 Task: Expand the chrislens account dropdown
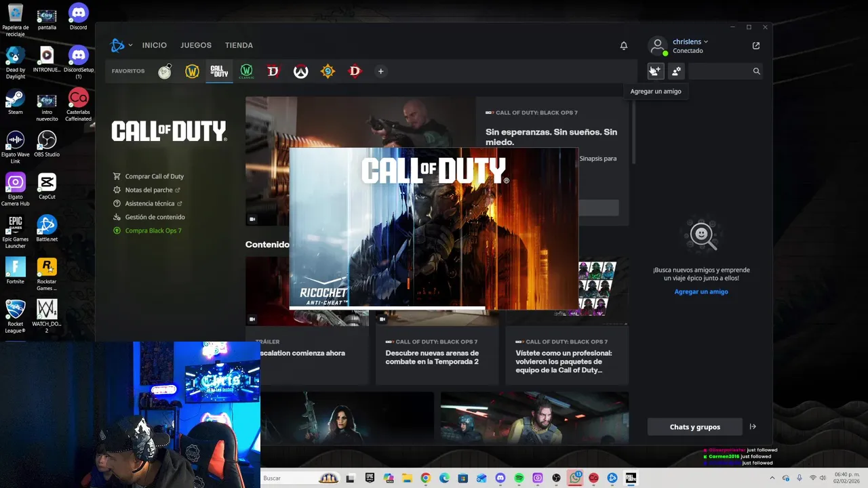coord(690,42)
